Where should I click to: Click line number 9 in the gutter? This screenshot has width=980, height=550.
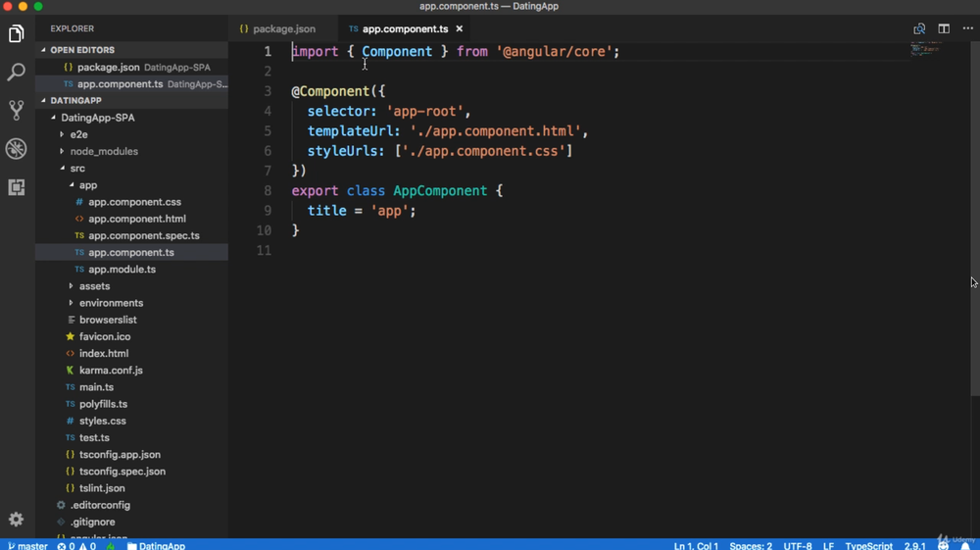tap(268, 211)
